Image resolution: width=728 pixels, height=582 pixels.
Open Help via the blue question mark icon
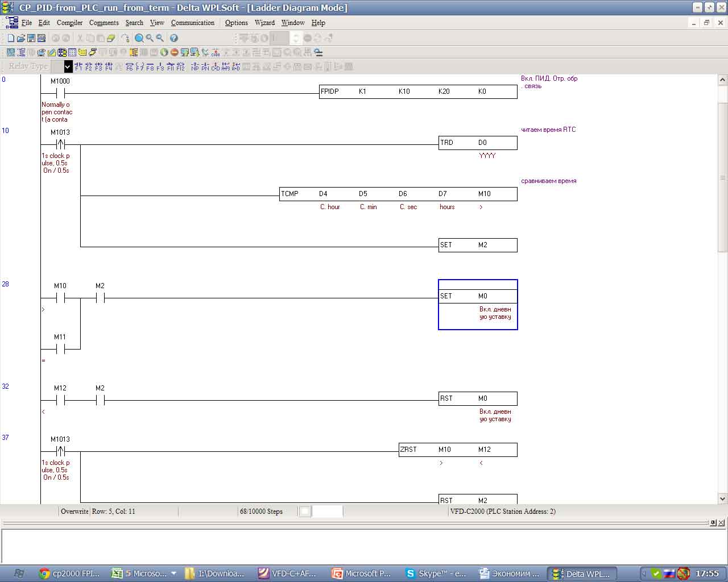point(174,38)
